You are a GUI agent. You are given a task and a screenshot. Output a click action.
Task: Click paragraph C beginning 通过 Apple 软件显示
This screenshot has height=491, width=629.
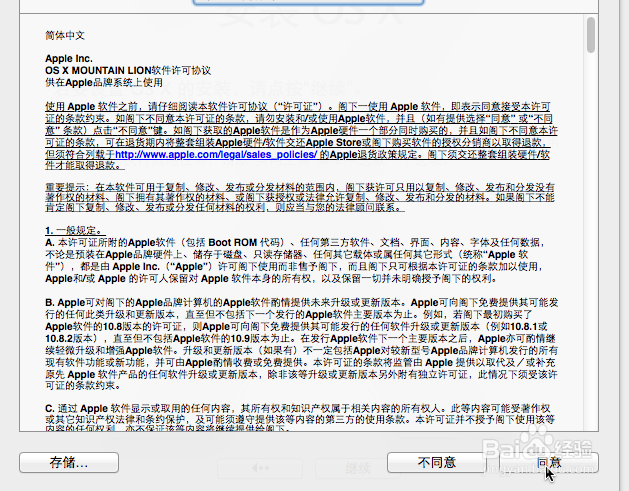coord(300,417)
